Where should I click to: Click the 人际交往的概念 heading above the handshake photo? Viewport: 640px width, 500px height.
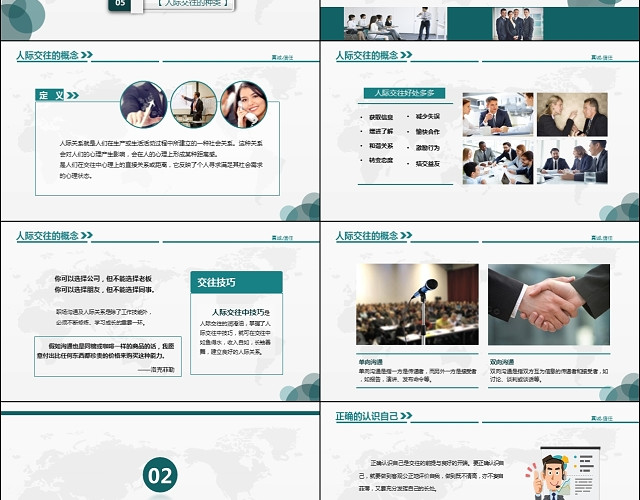click(367, 236)
